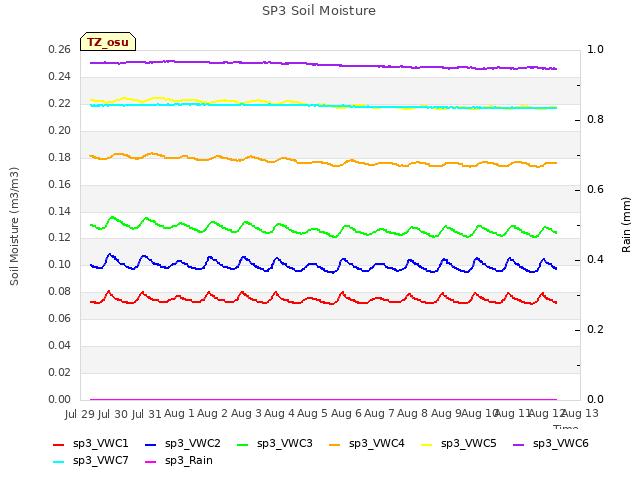Click the Aug 5 x-axis tick label
Screen dimensions: 640x480
point(312,413)
